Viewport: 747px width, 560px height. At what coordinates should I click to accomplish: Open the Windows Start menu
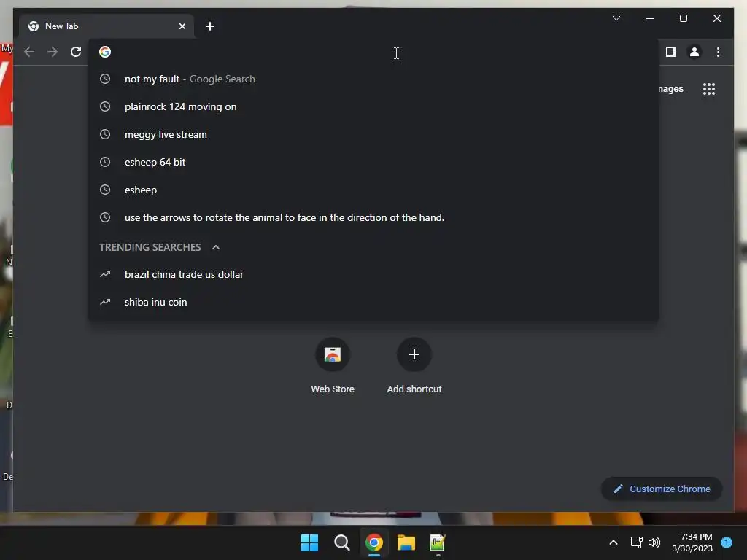[309, 542]
